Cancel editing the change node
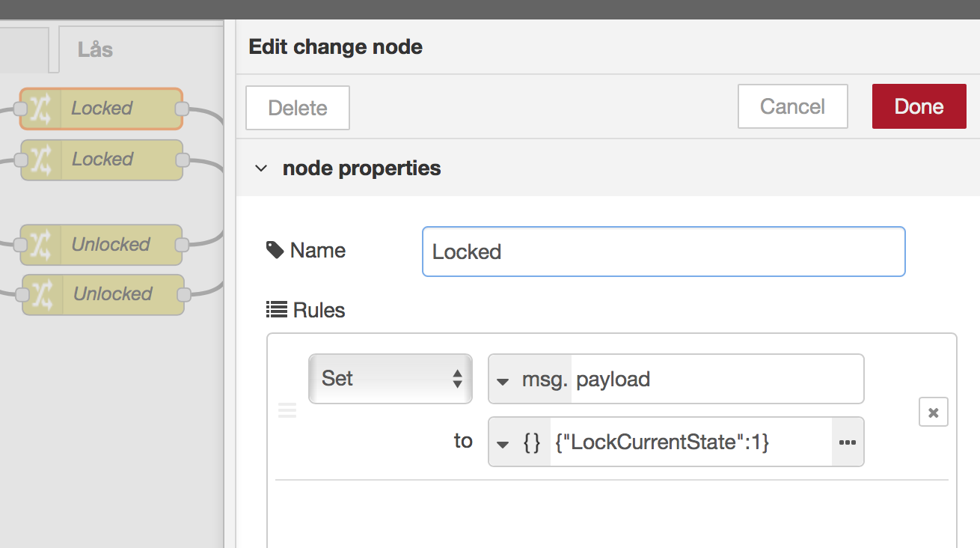The width and height of the screenshot is (980, 548). pos(792,106)
